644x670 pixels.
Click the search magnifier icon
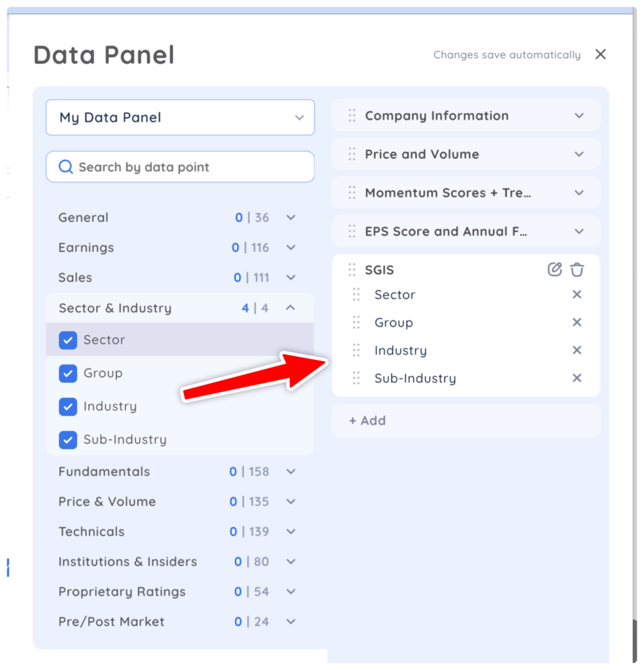coord(66,167)
